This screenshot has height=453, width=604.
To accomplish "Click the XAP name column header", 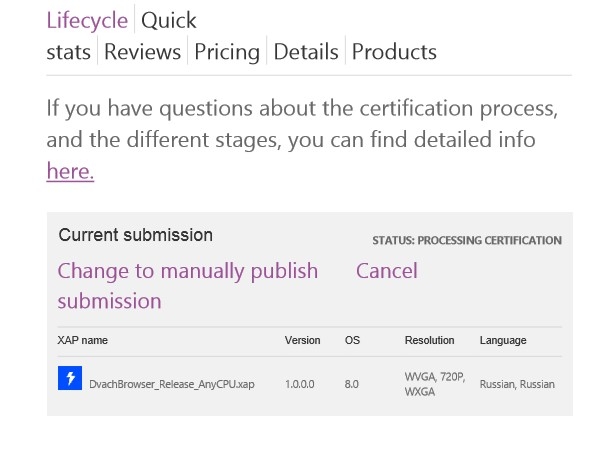I will pos(82,340).
